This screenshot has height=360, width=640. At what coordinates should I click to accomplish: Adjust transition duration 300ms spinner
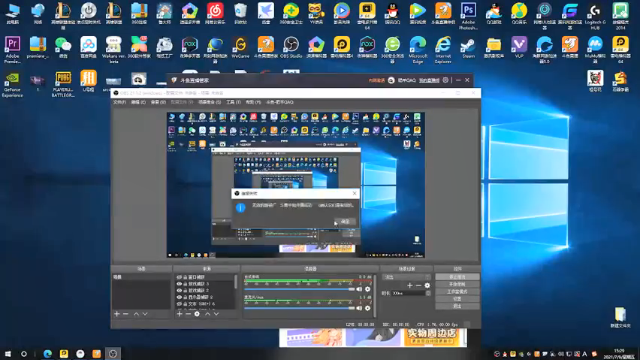coord(428,293)
